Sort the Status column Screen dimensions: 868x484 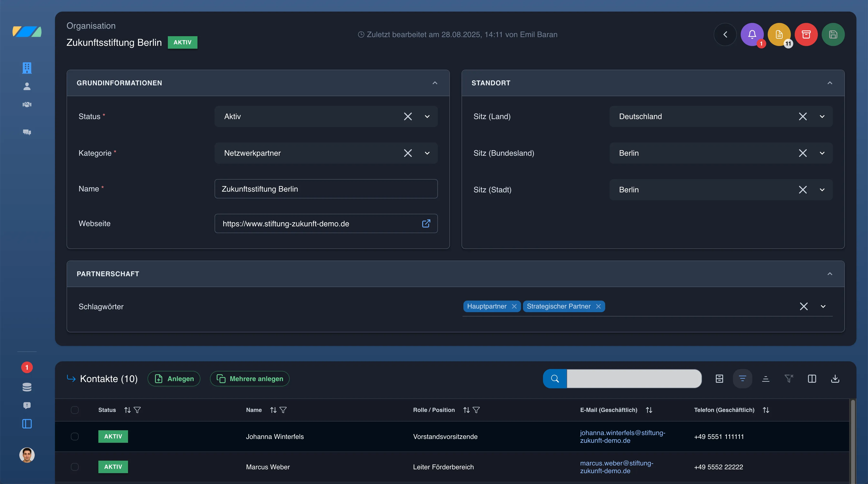[127, 410]
